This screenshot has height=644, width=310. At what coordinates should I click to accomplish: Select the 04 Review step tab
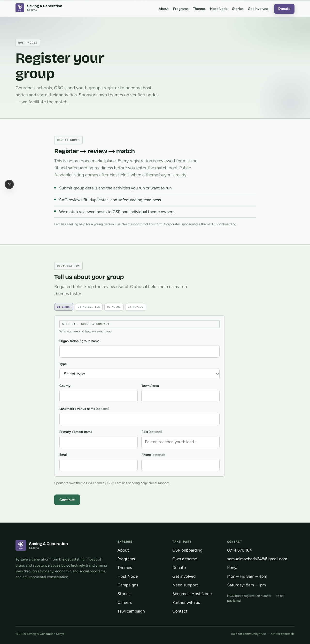click(x=136, y=307)
